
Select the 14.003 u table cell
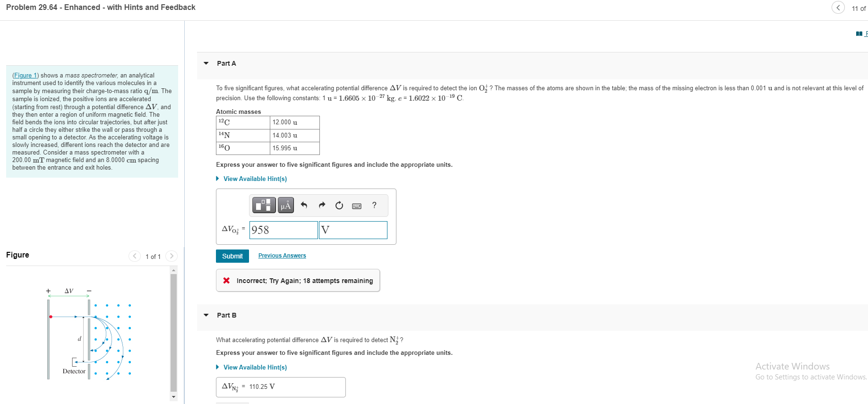tap(295, 135)
